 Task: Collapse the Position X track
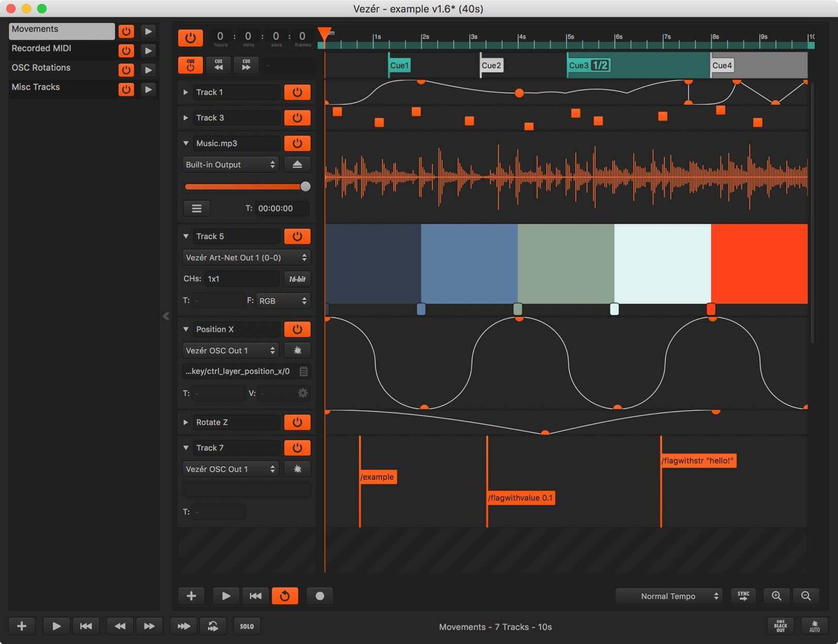click(x=186, y=329)
